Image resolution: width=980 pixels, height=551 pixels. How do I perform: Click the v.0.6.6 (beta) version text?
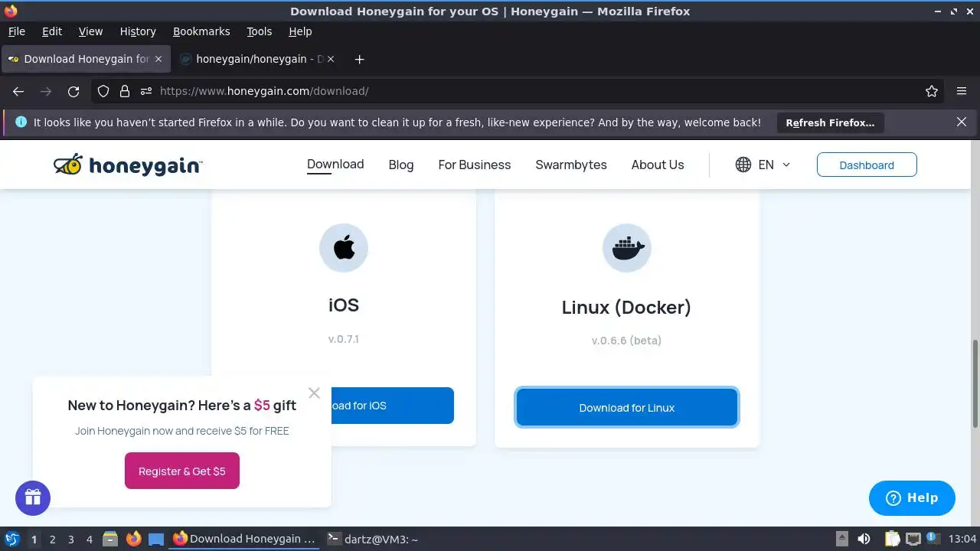(x=626, y=341)
